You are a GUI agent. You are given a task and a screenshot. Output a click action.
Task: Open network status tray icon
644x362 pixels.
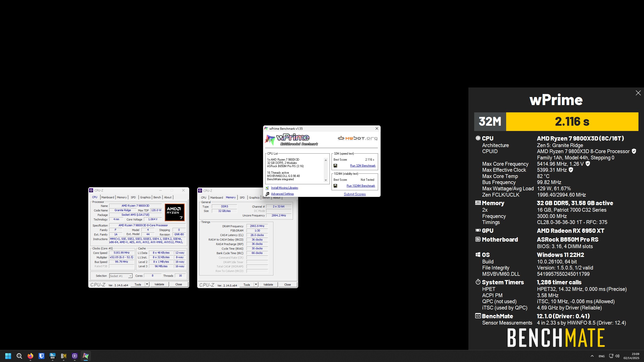pyautogui.click(x=611, y=356)
